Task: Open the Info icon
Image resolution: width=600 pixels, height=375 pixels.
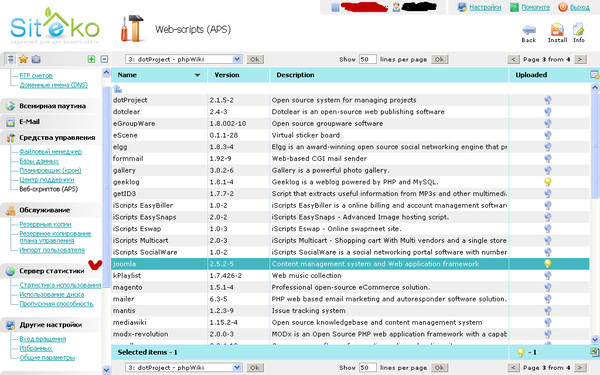Action: 578,30
